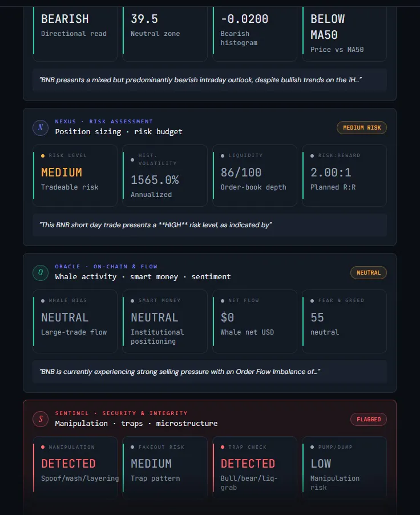Image resolution: width=420 pixels, height=515 pixels.
Task: Click the Oracle circular O icon
Action: coord(41,272)
